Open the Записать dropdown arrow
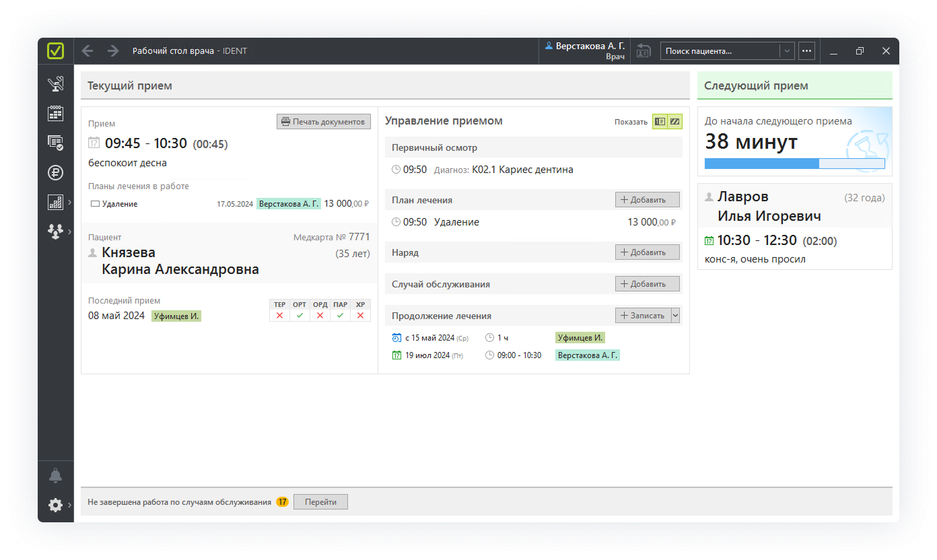 pos(676,316)
